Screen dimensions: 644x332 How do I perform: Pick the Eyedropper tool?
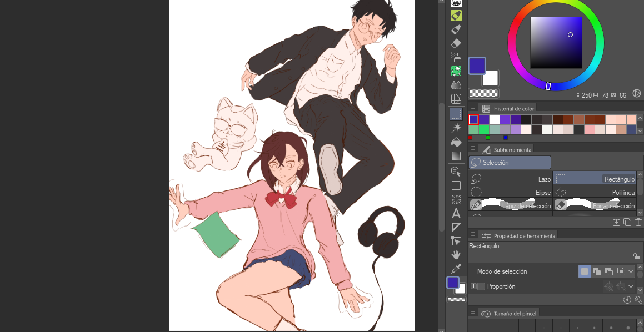click(x=456, y=269)
